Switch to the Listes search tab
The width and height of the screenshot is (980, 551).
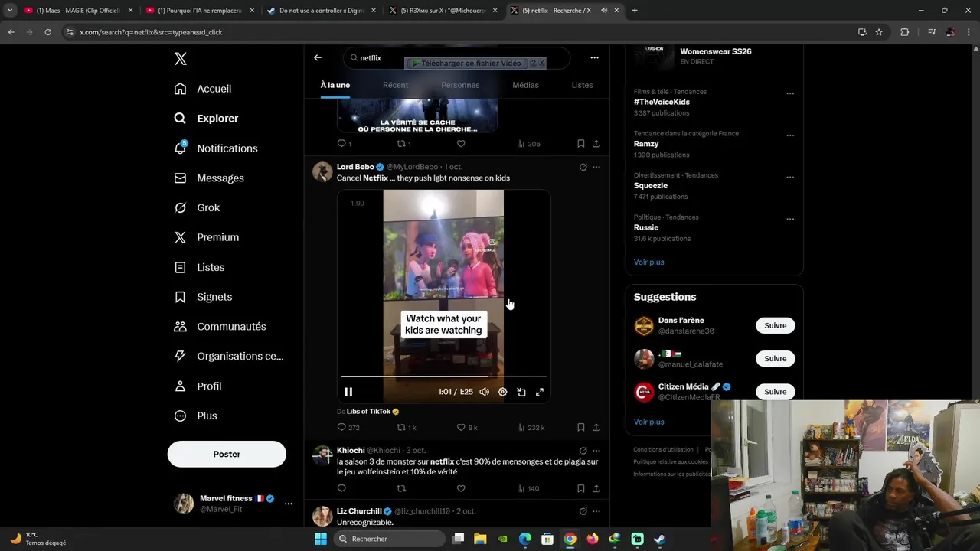coord(582,85)
